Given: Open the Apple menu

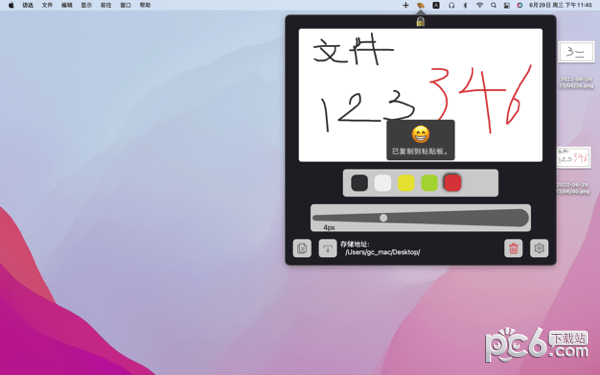Looking at the screenshot, I should pyautogui.click(x=11, y=5).
